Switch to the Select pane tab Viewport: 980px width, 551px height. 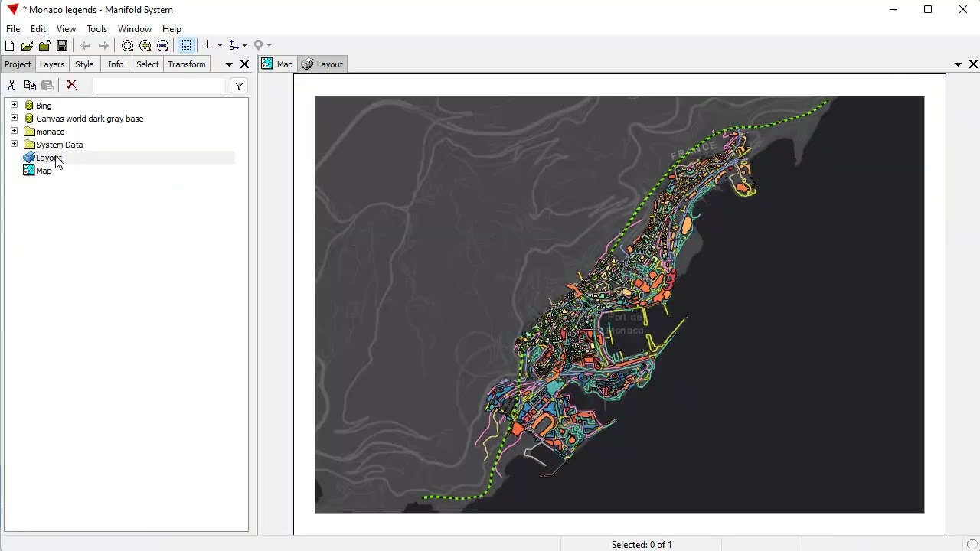pyautogui.click(x=148, y=64)
